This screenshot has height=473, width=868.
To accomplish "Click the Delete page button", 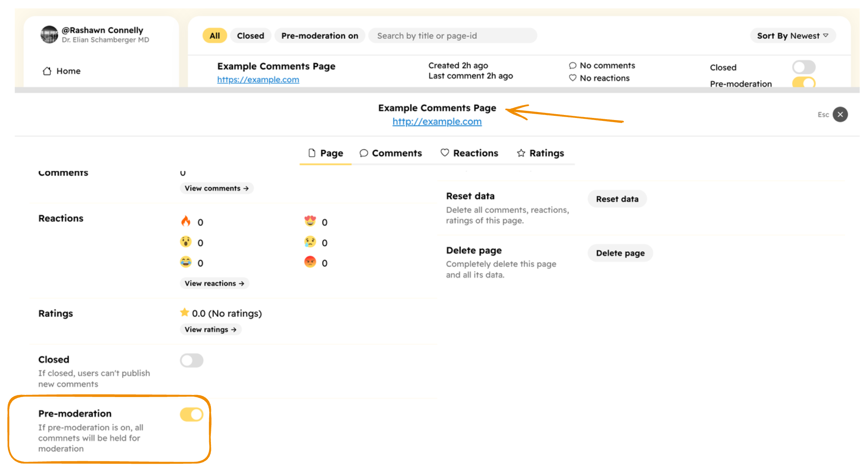I will [620, 253].
